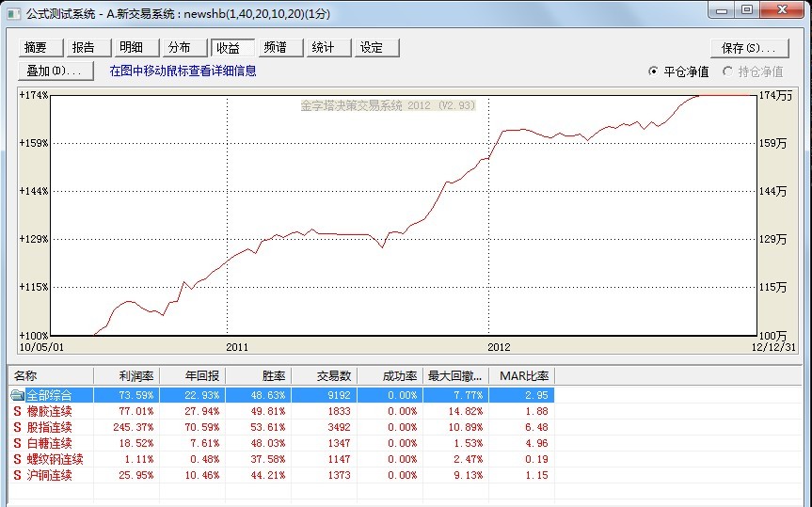Click the 14.82% max drawdown cell

466,411
